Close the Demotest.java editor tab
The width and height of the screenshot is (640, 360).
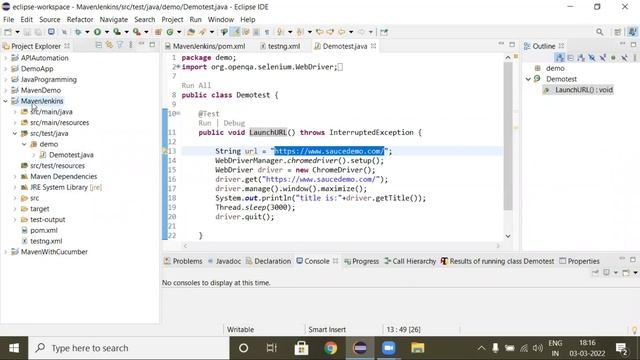(x=373, y=46)
